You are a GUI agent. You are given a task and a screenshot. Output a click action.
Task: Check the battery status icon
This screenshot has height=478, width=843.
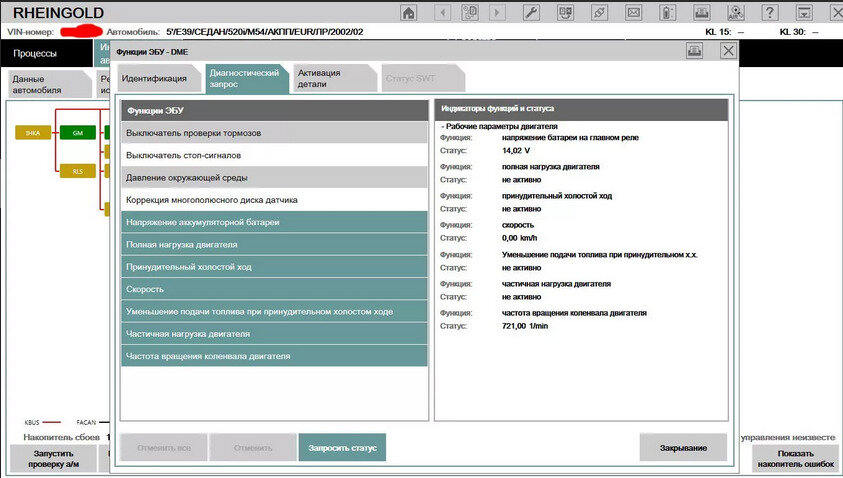tap(667, 12)
